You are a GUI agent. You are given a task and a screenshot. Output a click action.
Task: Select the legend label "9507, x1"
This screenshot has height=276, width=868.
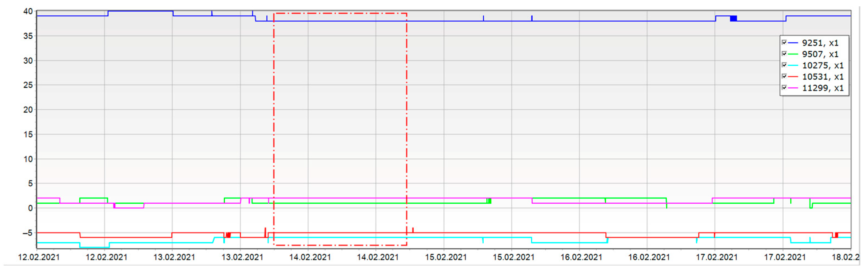point(820,54)
